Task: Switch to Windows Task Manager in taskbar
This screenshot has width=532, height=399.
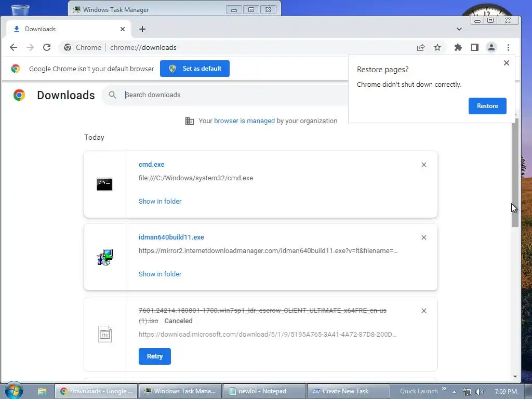Action: point(180,391)
